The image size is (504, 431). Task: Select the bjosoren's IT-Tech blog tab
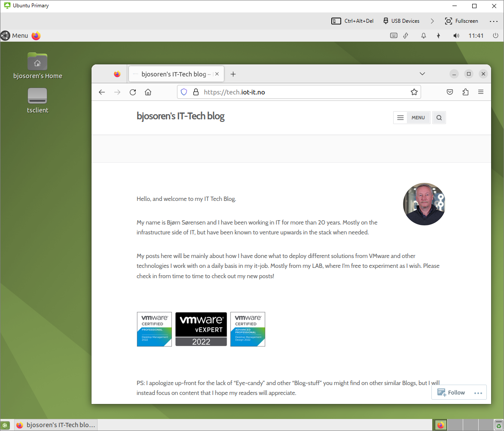tap(174, 74)
